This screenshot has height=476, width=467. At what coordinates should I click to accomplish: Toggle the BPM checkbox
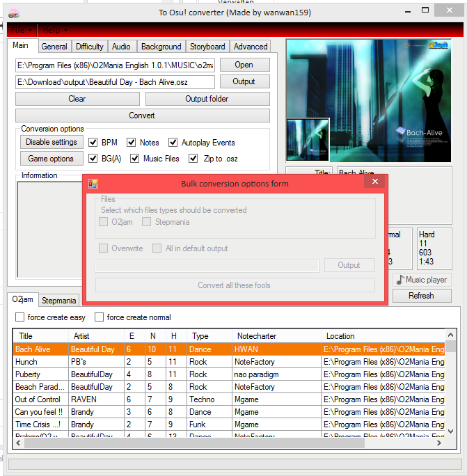(x=93, y=143)
